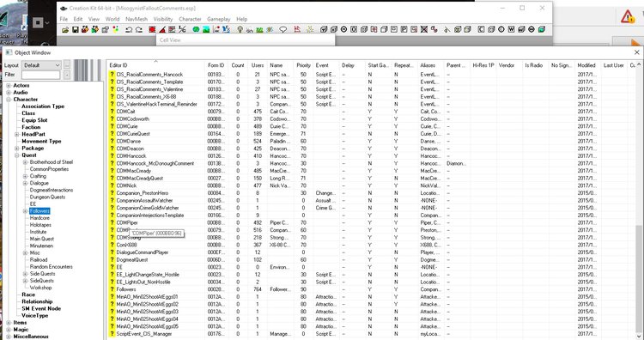Toggle lights with the lightbulb icon
644x340 pixels.
pos(240,29)
